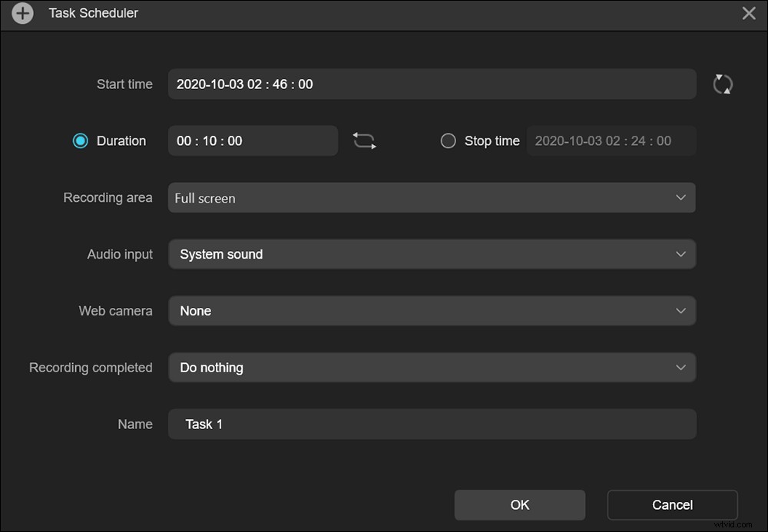
Task: Click the Stop time value field
Action: [611, 140]
